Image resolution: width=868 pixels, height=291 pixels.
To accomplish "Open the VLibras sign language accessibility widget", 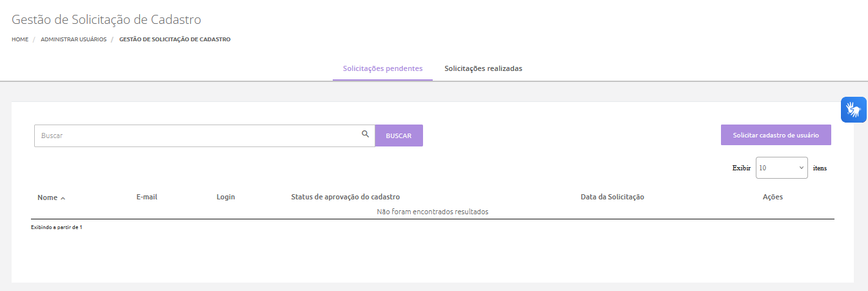I will tap(853, 110).
